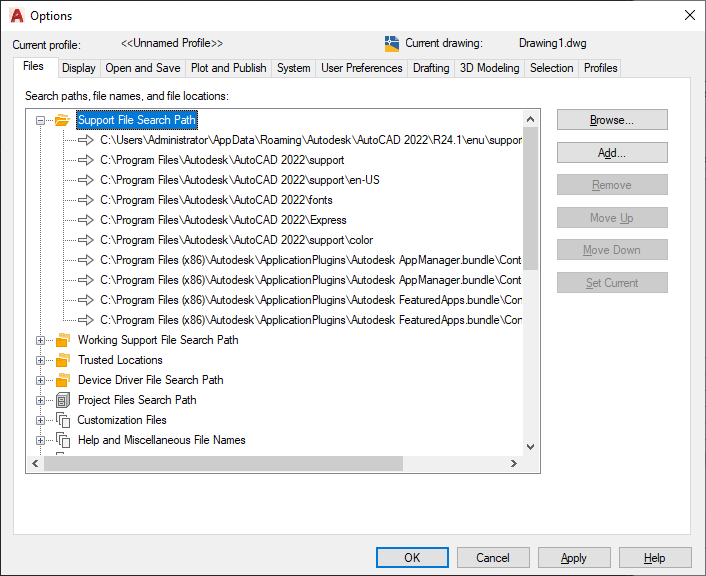Select the AutoCAD 2022\fonts path entry

pos(216,200)
